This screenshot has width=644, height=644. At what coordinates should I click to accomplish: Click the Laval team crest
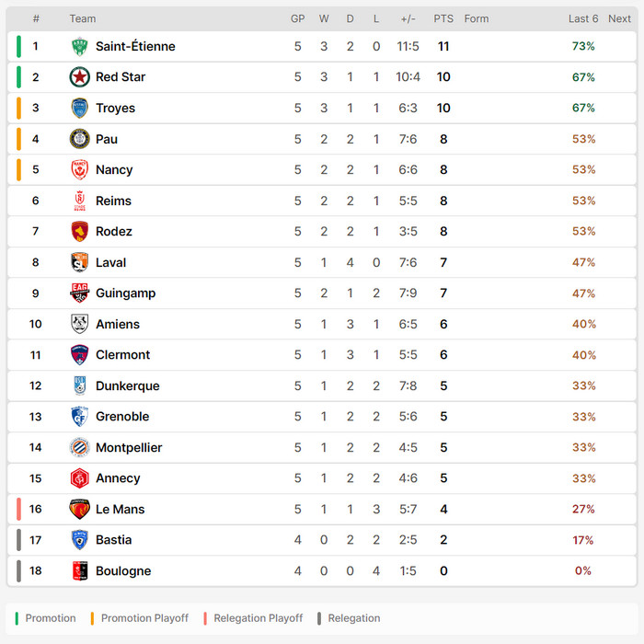tap(80, 262)
